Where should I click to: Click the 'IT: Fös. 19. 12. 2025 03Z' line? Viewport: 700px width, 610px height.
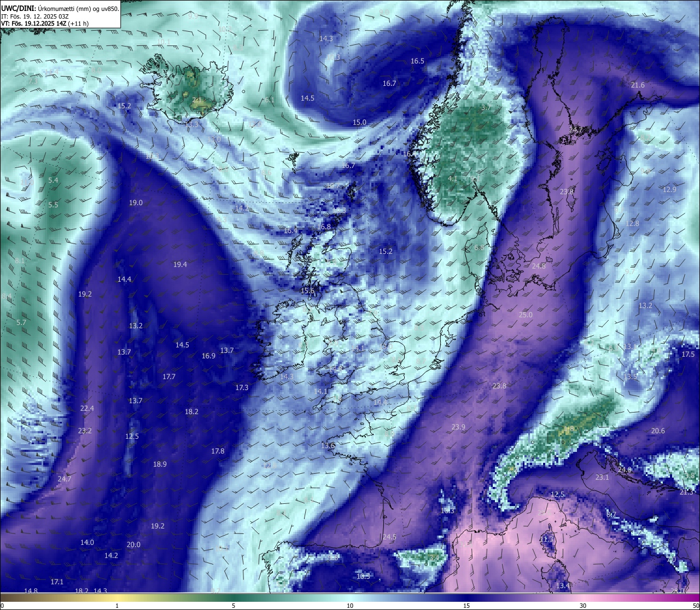[x=35, y=16]
